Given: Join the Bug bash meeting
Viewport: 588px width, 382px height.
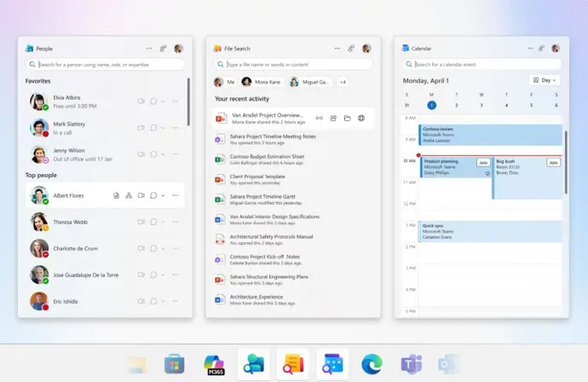Looking at the screenshot, I should 554,163.
